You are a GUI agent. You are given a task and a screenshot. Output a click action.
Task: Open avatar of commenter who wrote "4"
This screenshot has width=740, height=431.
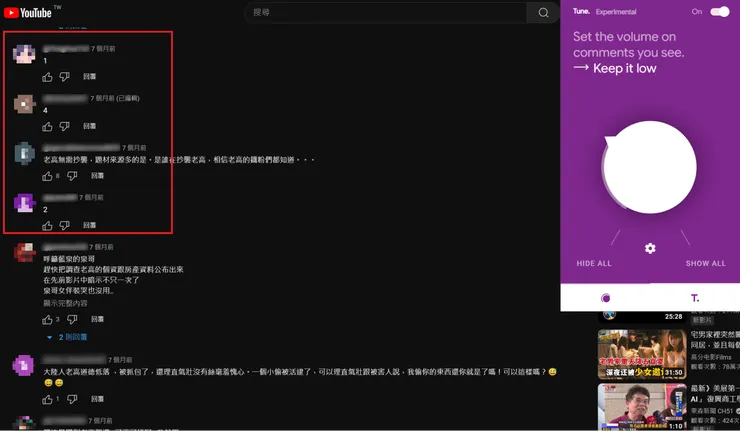24,104
